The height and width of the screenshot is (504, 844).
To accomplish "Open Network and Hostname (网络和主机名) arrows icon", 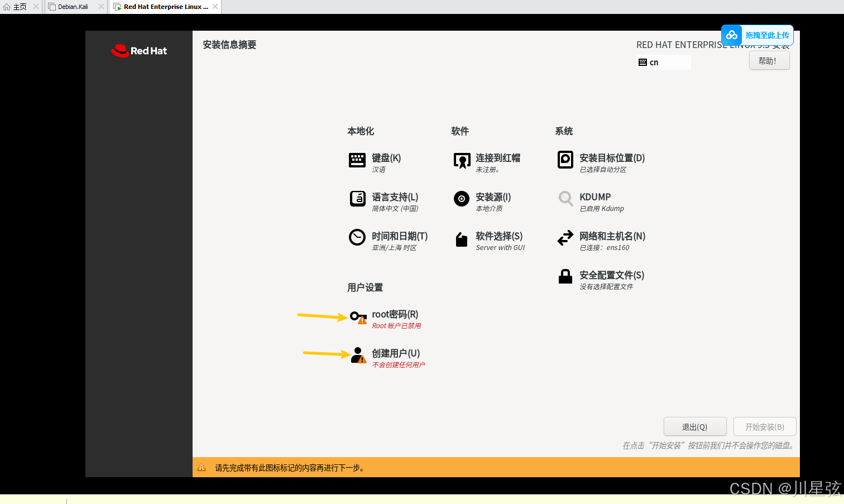I will 565,238.
